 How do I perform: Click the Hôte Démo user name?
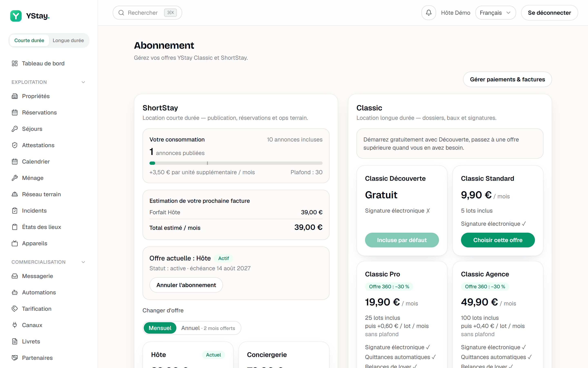click(455, 13)
